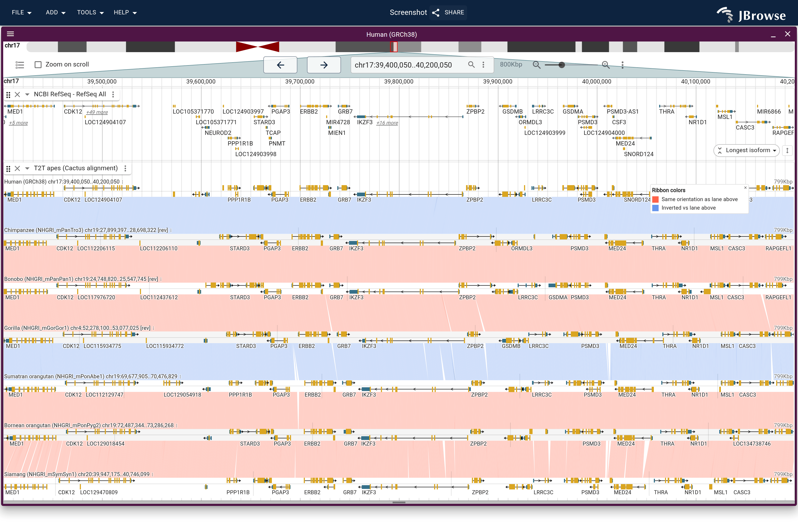Click the SHARE button

tap(448, 13)
